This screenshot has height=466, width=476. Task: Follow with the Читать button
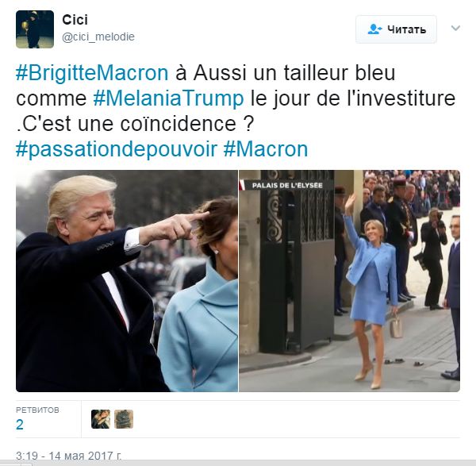coord(396,29)
